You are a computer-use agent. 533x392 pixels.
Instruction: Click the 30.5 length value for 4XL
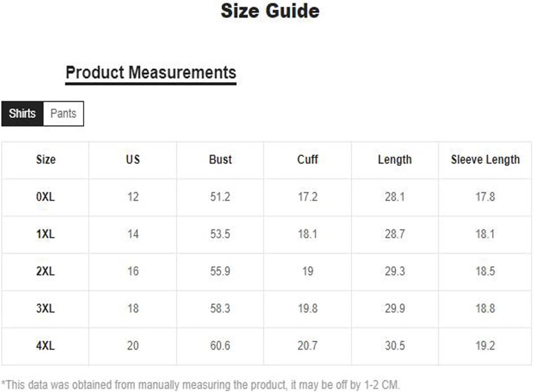(x=395, y=346)
